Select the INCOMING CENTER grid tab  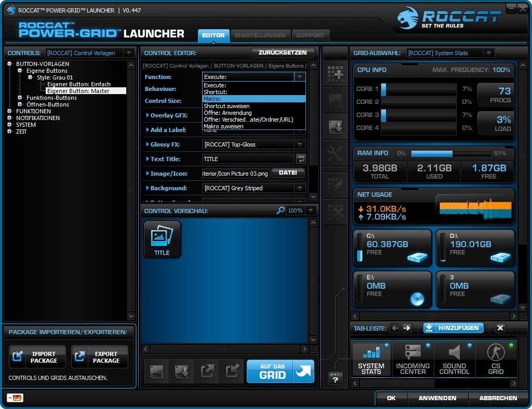click(x=413, y=360)
